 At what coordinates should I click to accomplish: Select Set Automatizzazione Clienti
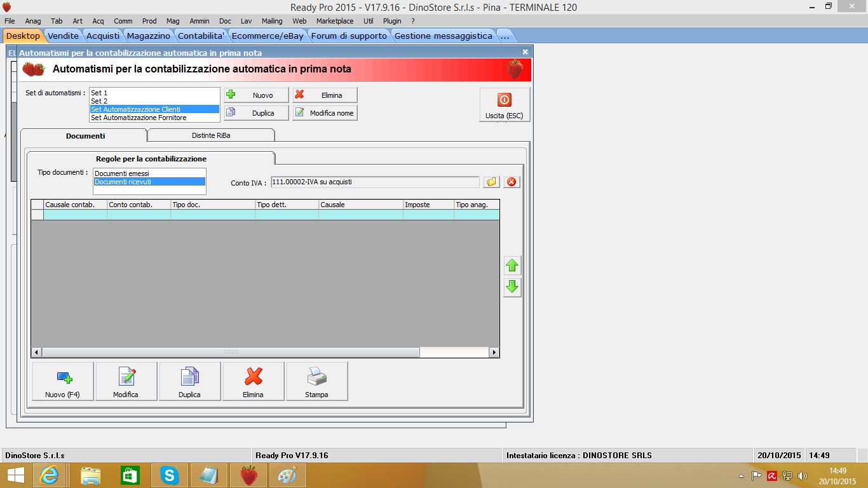(154, 109)
